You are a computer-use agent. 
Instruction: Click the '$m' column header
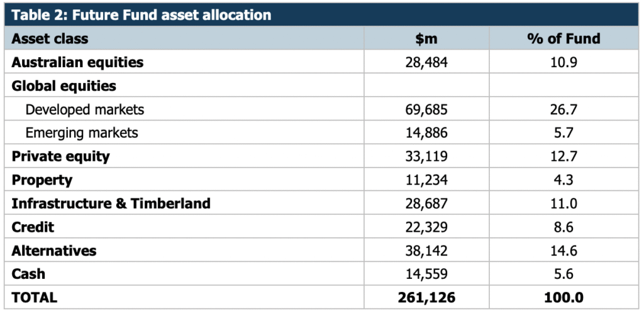click(x=426, y=38)
